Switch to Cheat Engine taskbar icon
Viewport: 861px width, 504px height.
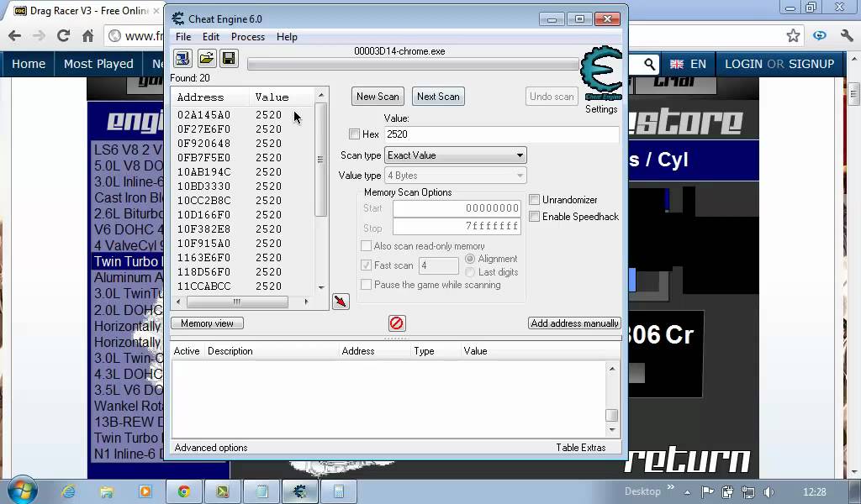[x=300, y=491]
